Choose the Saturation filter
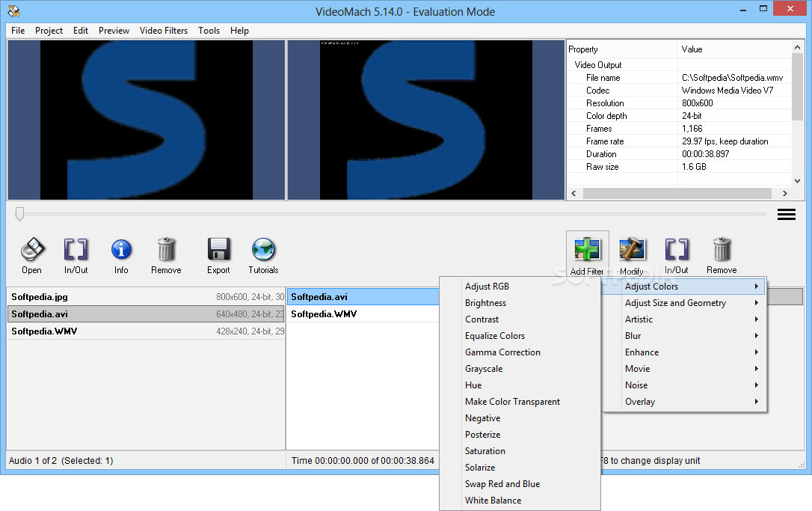 [520, 451]
